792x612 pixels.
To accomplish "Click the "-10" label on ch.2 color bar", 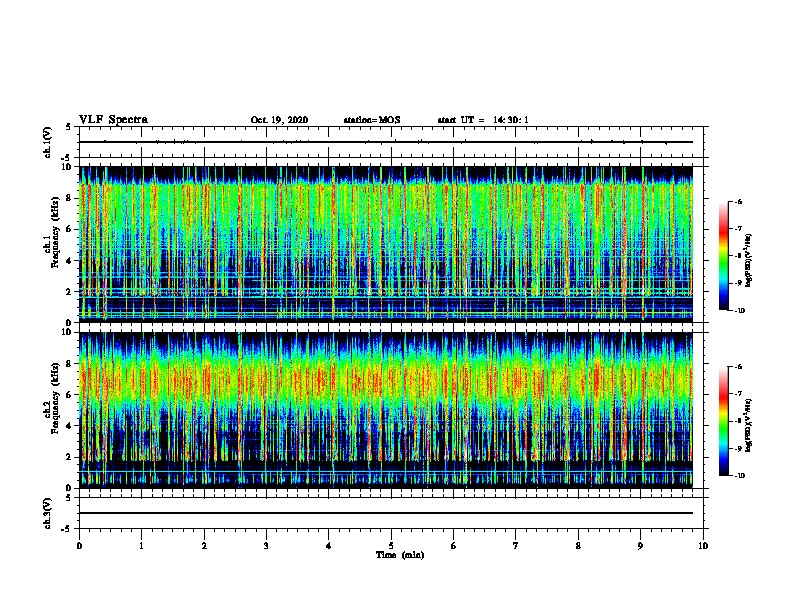I will coord(739,476).
